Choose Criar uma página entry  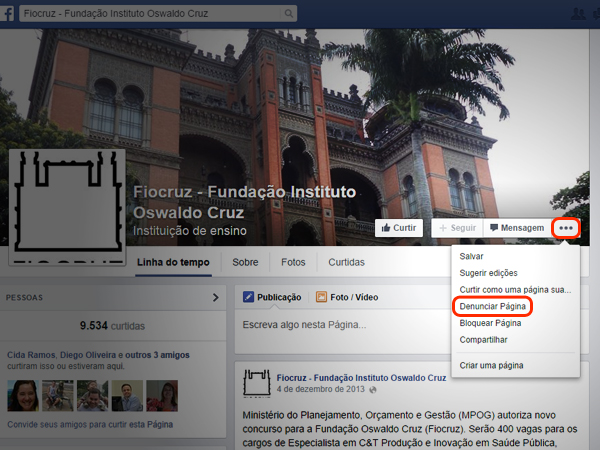pyautogui.click(x=491, y=365)
